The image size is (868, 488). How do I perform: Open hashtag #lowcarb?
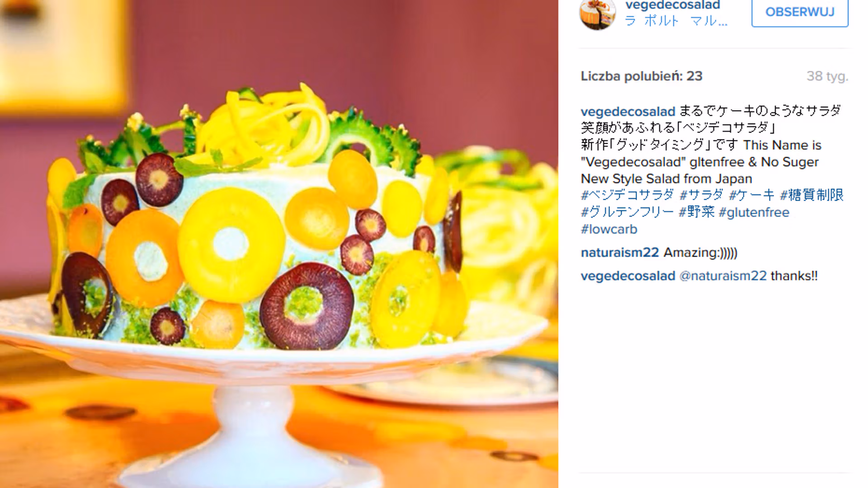(x=609, y=229)
